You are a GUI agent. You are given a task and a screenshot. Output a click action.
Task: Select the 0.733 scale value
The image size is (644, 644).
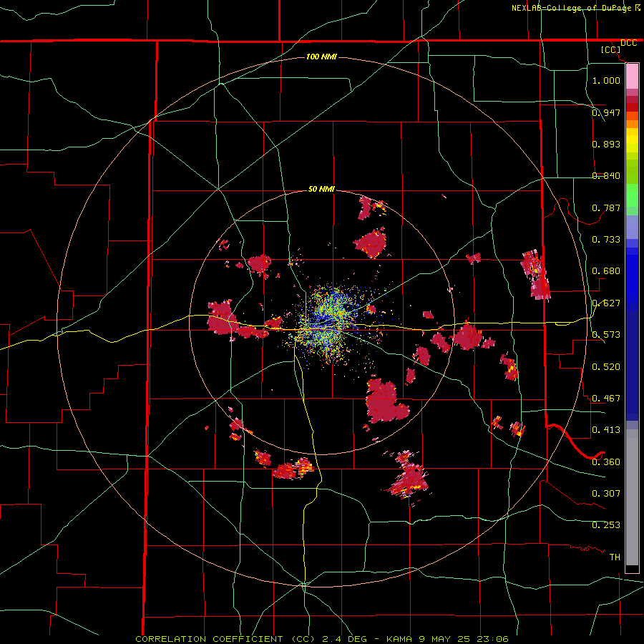coord(606,240)
